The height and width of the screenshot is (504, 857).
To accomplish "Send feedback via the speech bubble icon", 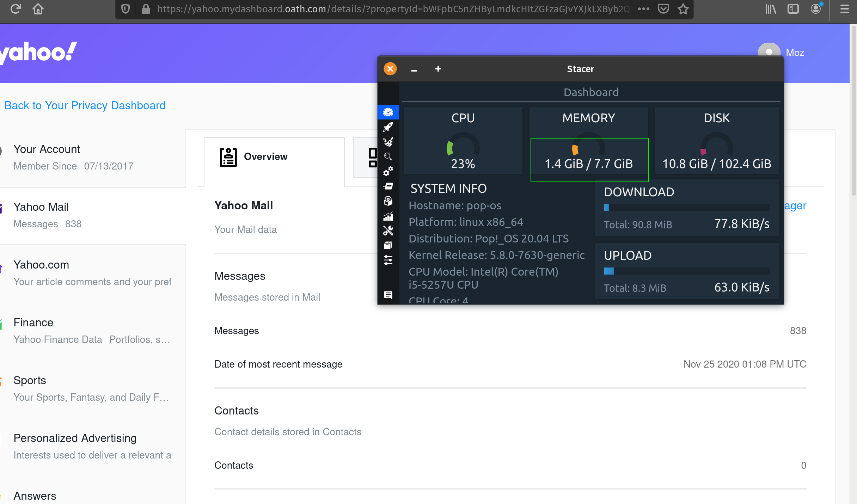I will click(388, 295).
